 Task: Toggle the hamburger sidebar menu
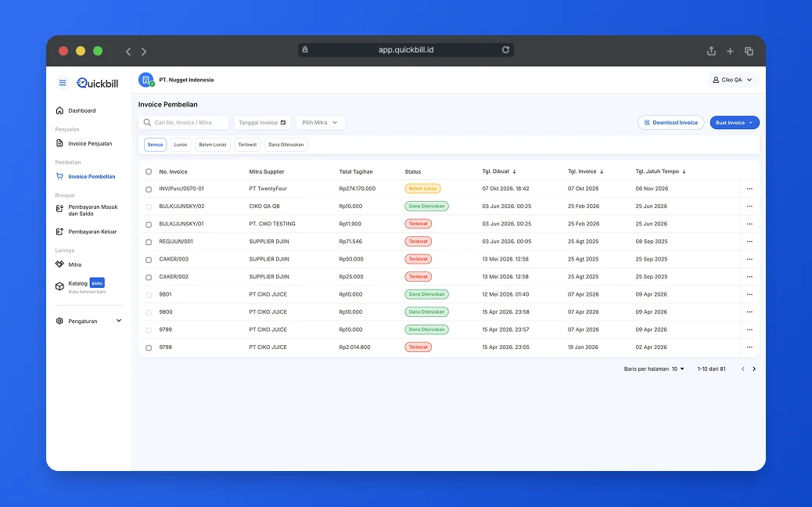(x=62, y=83)
